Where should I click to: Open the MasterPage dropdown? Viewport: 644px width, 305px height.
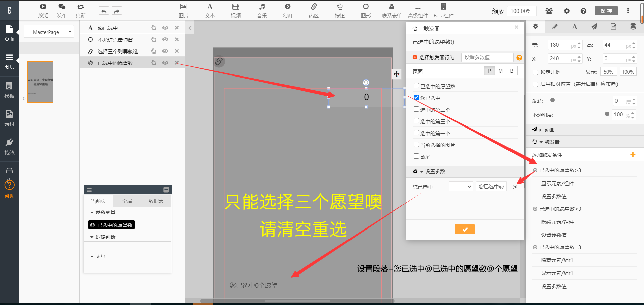pyautogui.click(x=49, y=32)
